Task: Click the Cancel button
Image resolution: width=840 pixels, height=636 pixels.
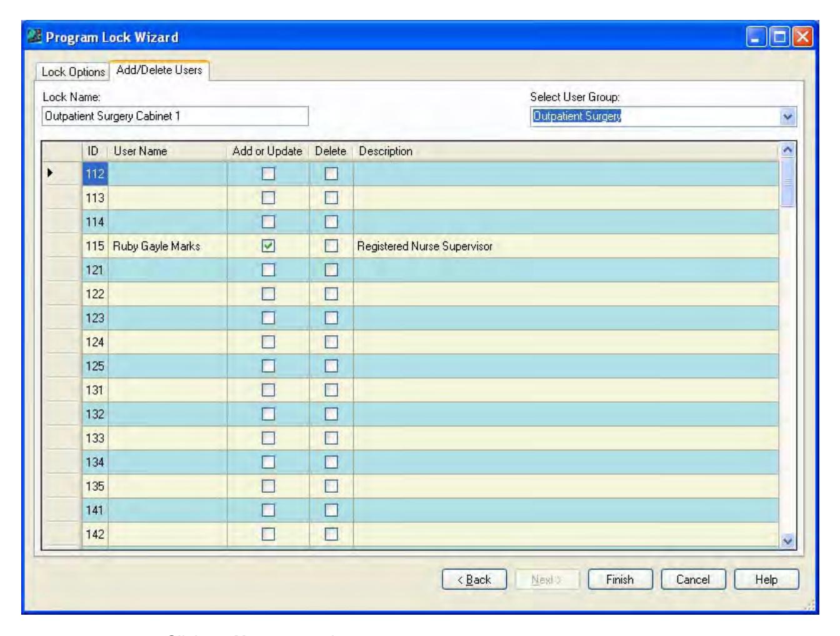Action: click(x=693, y=580)
